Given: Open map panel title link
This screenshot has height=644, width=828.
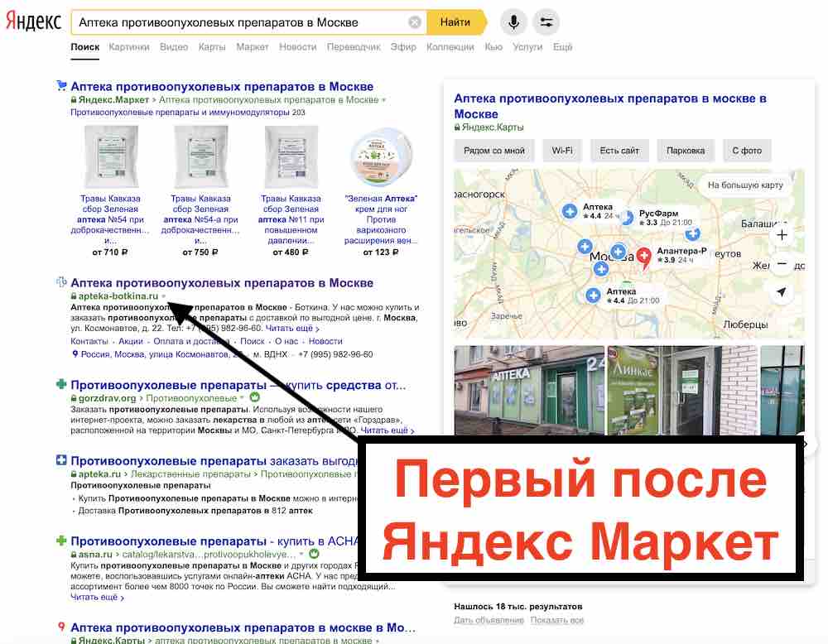Looking at the screenshot, I should click(x=610, y=106).
